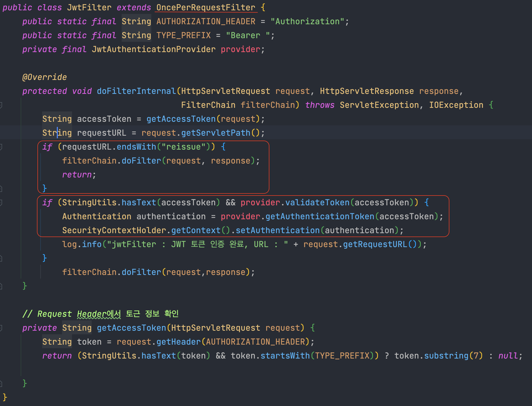Click the getServletPath method call
This screenshot has height=406, width=532.
[x=216, y=133]
